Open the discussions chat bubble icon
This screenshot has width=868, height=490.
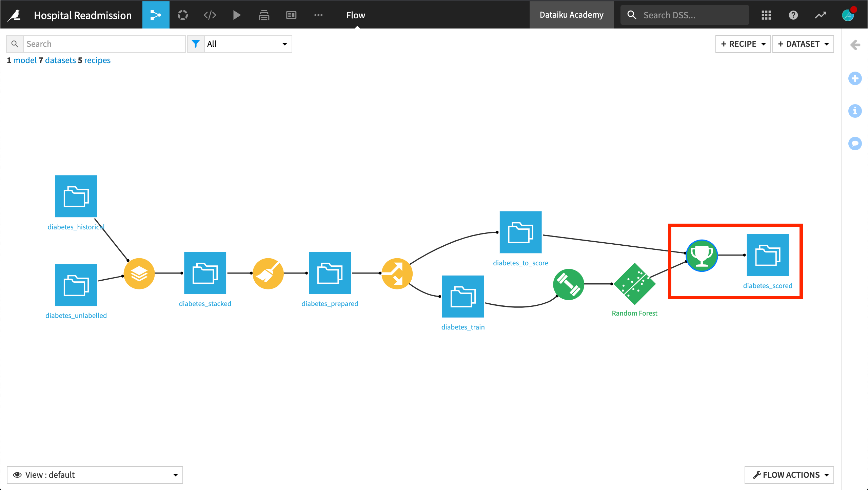[x=855, y=143]
